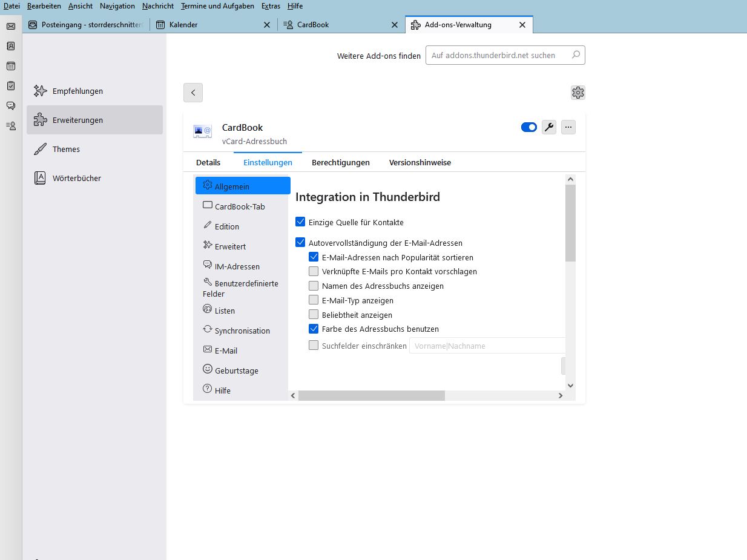
Task: Check 'Namen des Adressbuchs anzeigen' option
Action: pos(314,286)
